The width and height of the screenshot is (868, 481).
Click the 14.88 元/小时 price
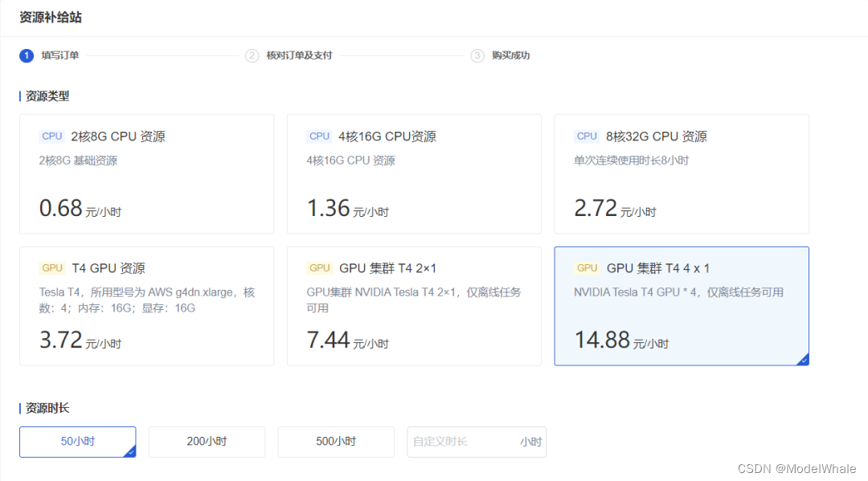click(621, 340)
